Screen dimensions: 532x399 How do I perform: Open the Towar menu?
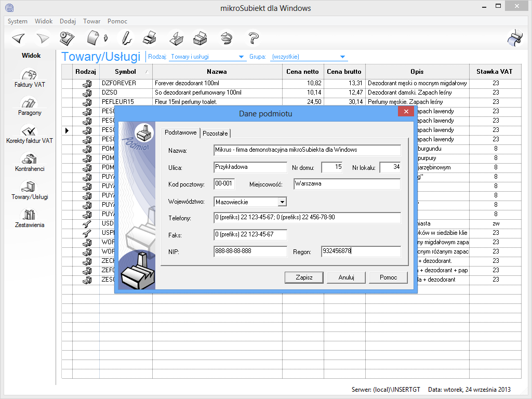click(92, 21)
